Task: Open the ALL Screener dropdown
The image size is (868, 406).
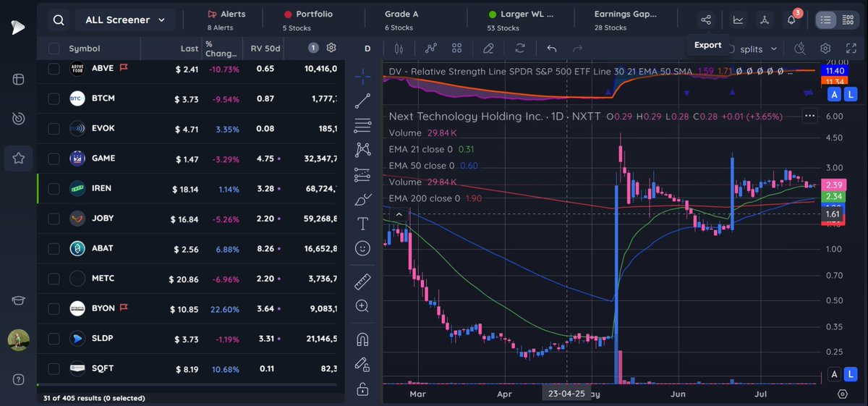Action: [125, 20]
